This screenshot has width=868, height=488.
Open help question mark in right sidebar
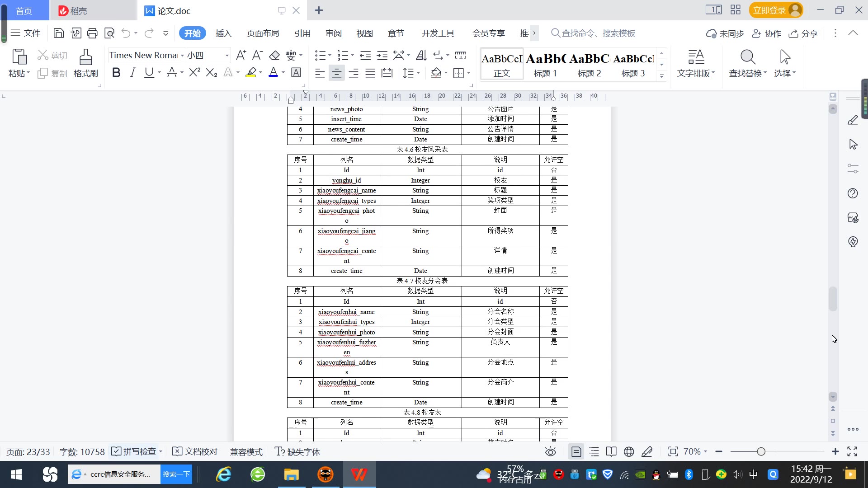(853, 193)
